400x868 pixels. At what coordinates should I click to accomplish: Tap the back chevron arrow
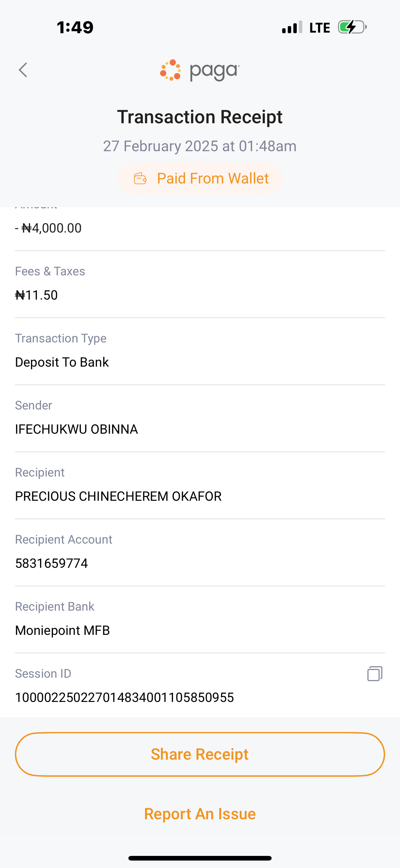point(23,70)
